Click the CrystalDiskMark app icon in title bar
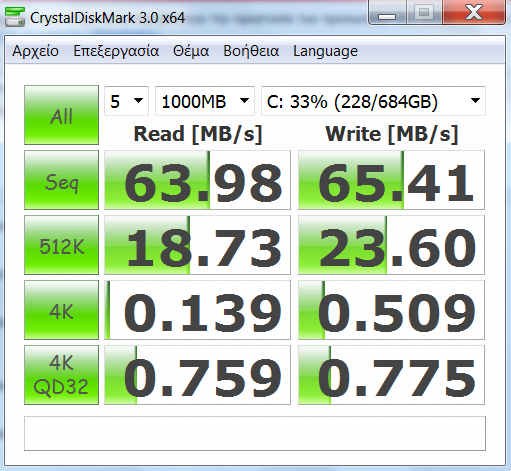The width and height of the screenshot is (511, 471). click(15, 17)
